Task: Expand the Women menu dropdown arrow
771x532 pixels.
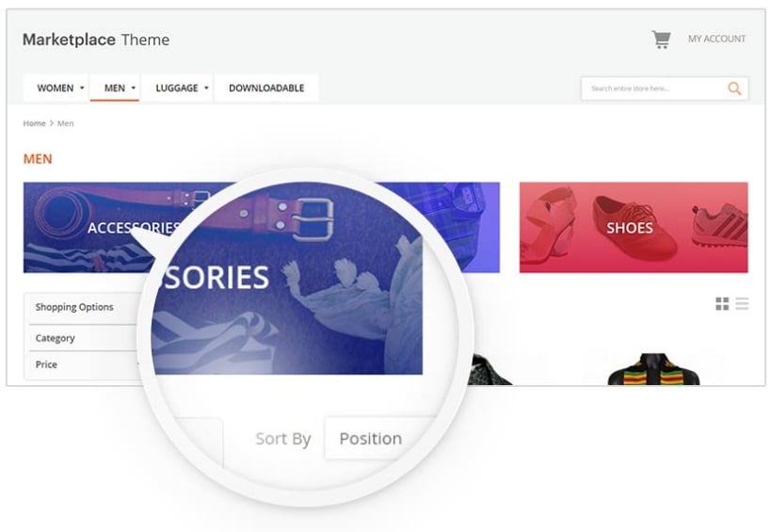Action: click(82, 88)
